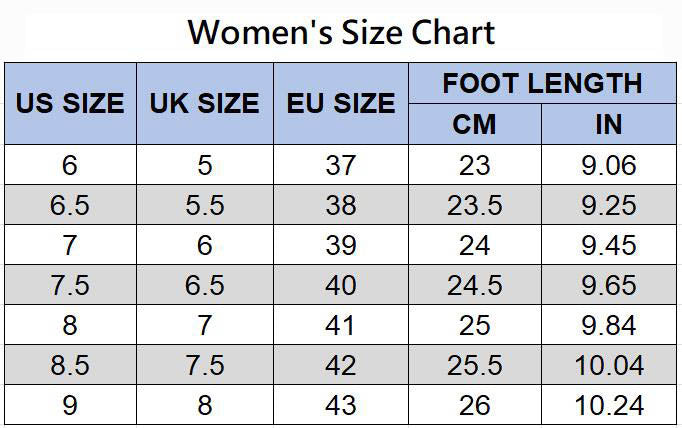Screen dimensions: 682x428
Task: Click the Women's Size Chart title
Action: tap(341, 32)
